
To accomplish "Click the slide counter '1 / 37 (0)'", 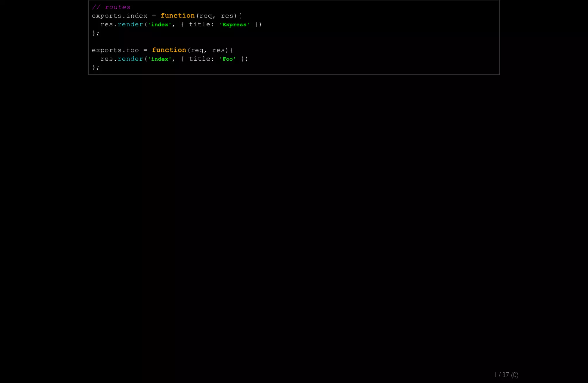I will coord(506,375).
